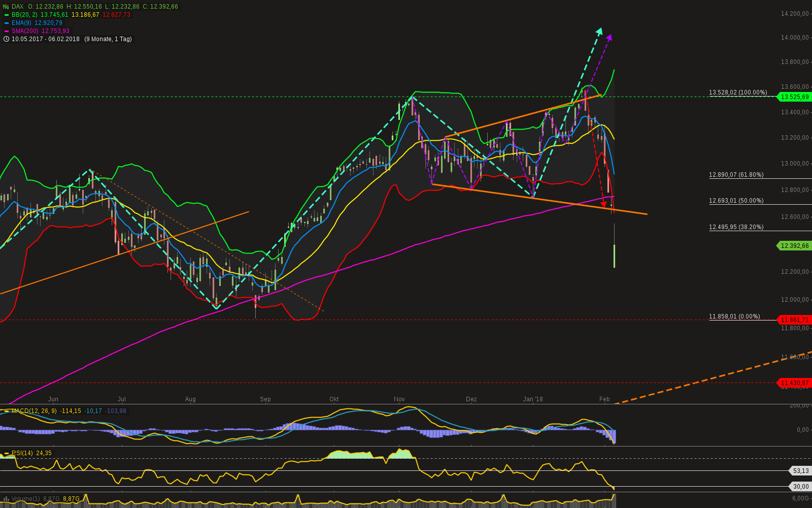Click Fibonacci label 11.858,01 (0.00%)
Screen dimensions: 812x508
click(x=735, y=316)
